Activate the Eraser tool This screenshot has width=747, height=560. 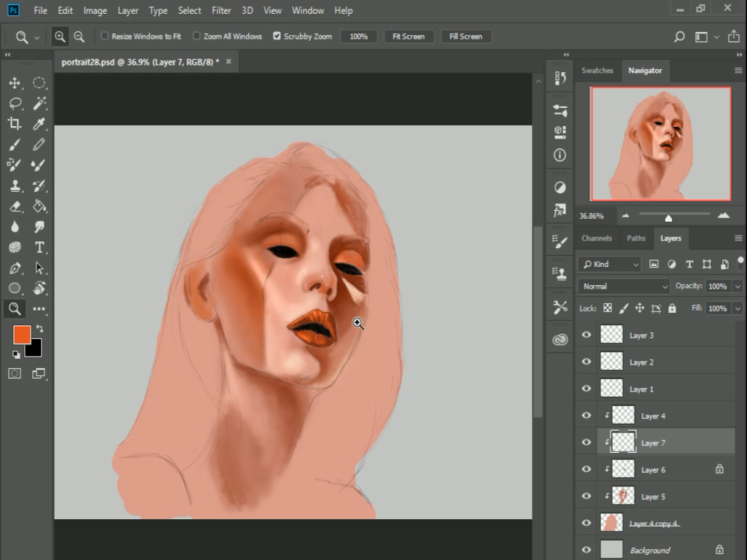point(15,206)
